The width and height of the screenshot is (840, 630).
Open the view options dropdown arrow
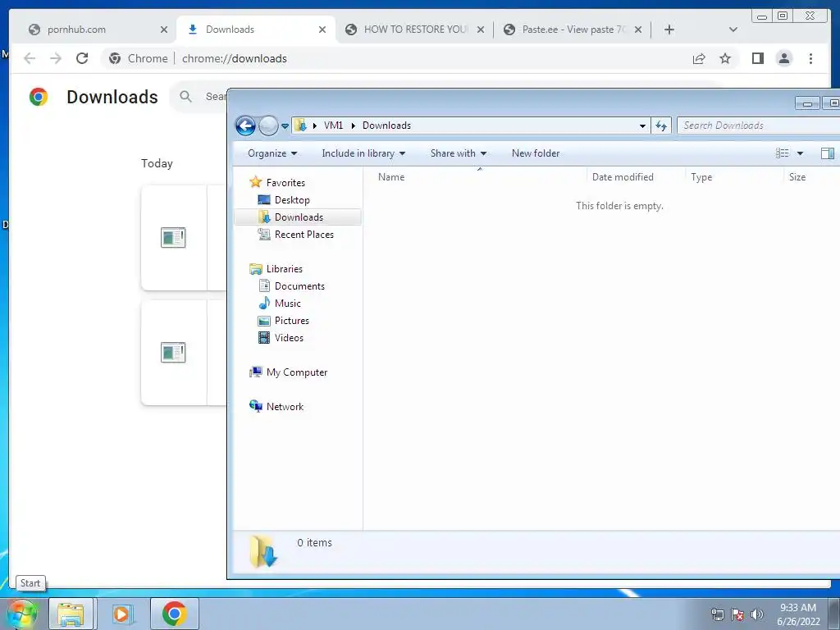coord(800,153)
